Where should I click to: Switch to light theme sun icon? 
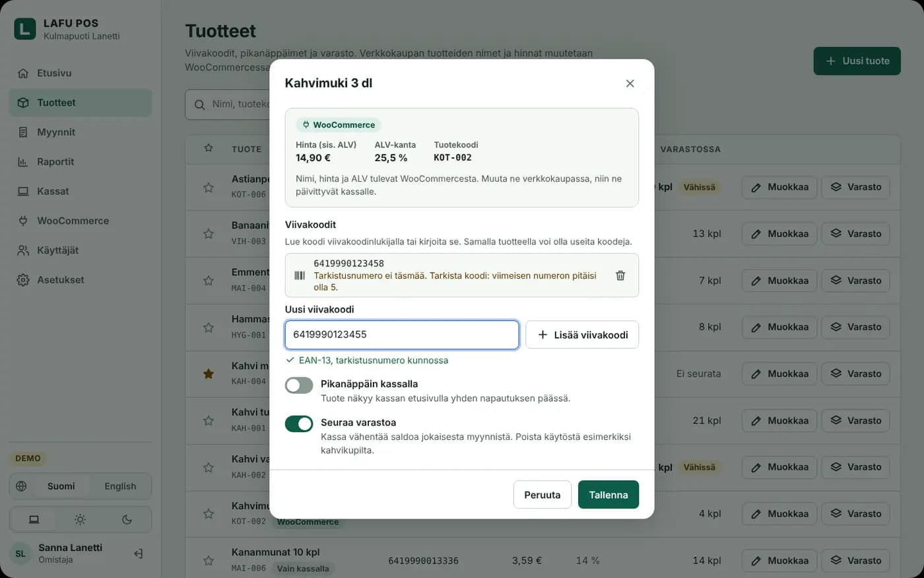(x=81, y=520)
